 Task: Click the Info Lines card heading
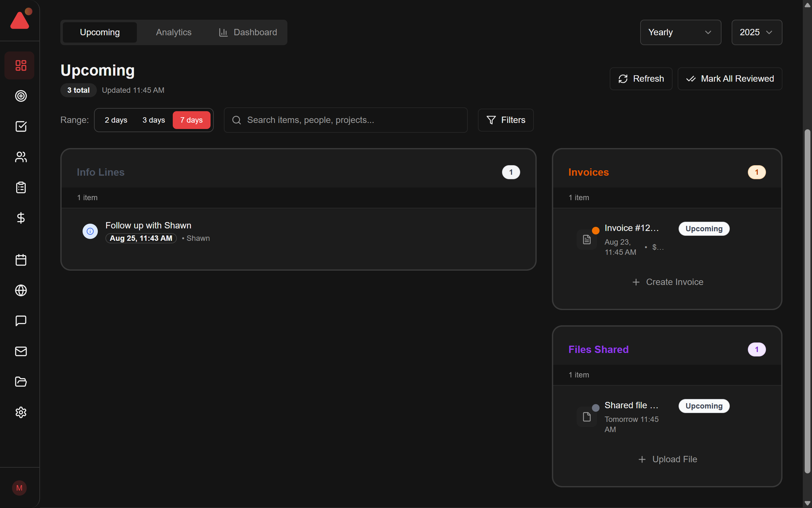coord(100,173)
